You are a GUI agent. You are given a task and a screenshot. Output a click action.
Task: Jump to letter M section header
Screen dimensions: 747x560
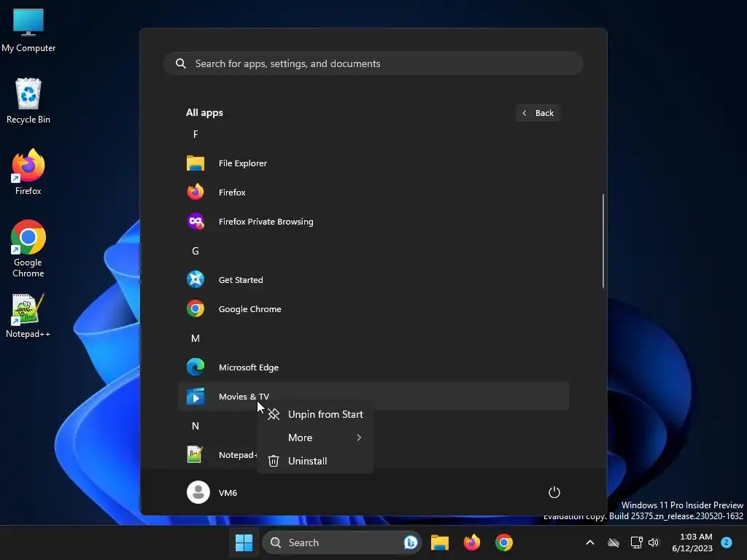click(196, 338)
